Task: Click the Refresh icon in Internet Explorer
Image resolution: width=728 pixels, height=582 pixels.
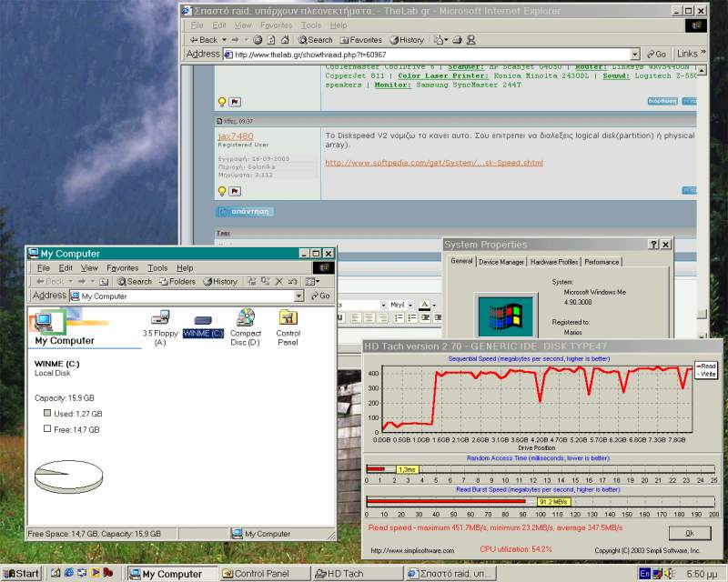Action: click(271, 40)
